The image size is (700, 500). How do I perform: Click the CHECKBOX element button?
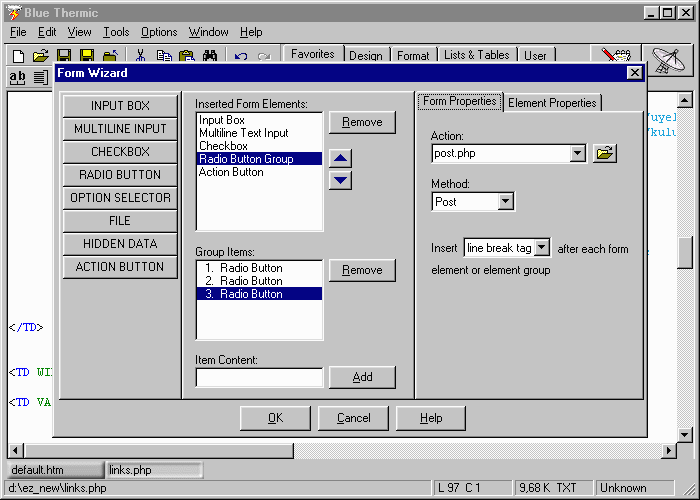(x=120, y=152)
